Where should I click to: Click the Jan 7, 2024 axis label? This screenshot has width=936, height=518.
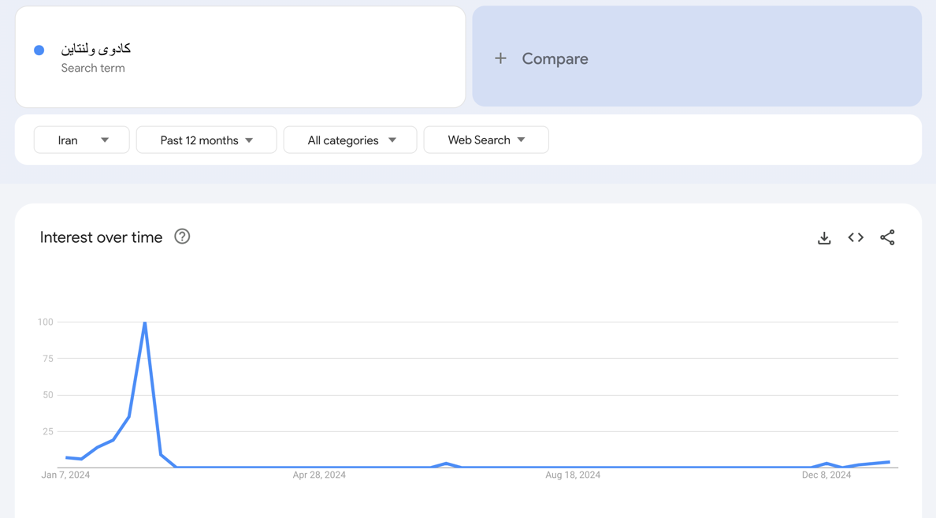click(x=66, y=475)
